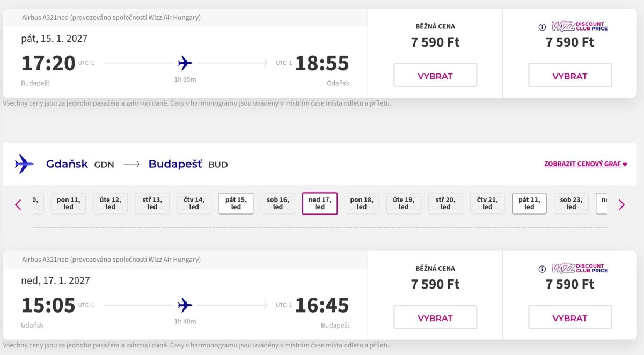This screenshot has width=644, height=355.
Task: Select běžná cena for the Budapešť–Gdańsk flight
Action: (435, 76)
